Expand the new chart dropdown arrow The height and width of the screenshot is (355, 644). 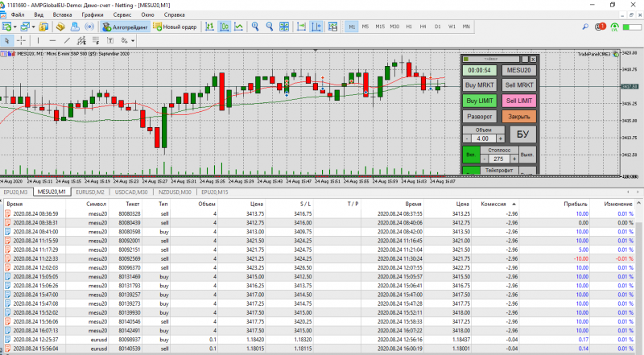point(14,27)
